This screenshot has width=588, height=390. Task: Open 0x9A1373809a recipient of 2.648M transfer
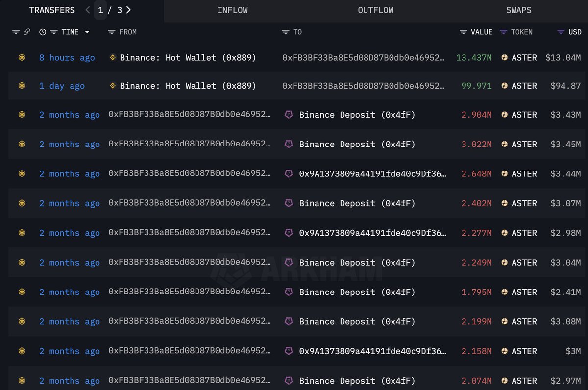click(x=372, y=174)
